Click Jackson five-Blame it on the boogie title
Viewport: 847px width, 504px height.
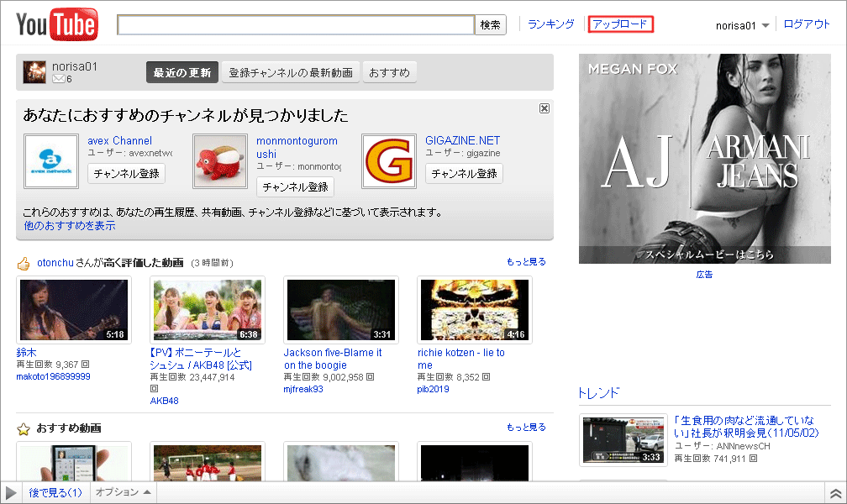point(333,359)
